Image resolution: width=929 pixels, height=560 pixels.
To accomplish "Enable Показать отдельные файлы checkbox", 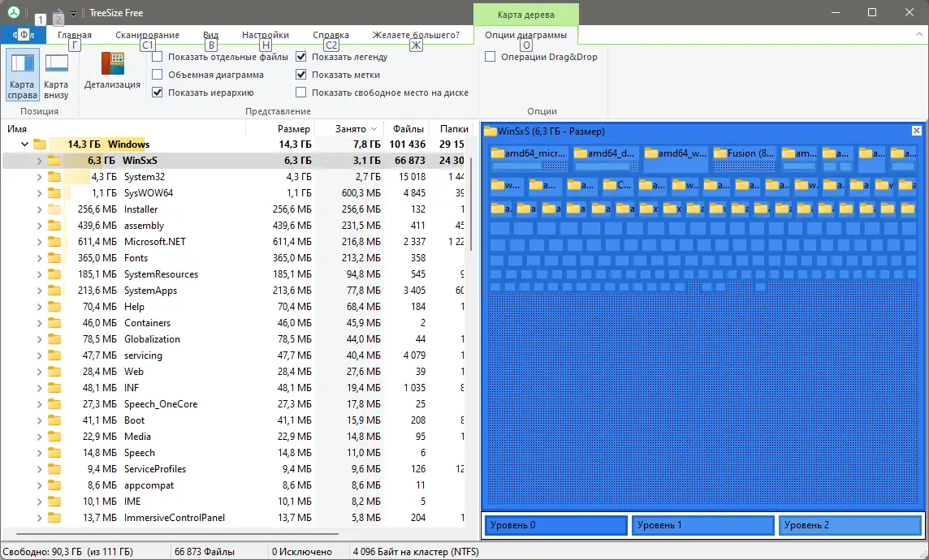I will coord(157,57).
